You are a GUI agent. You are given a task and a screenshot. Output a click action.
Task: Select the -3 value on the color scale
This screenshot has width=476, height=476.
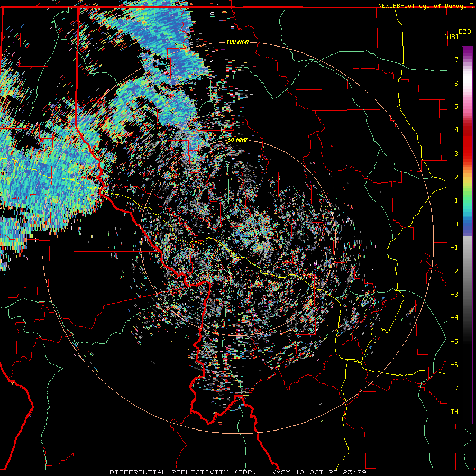(454, 295)
